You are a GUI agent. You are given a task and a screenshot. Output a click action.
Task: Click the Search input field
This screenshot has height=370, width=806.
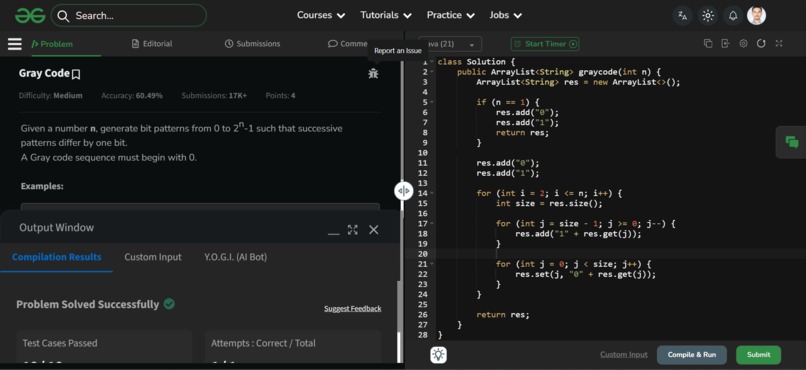[x=129, y=15]
